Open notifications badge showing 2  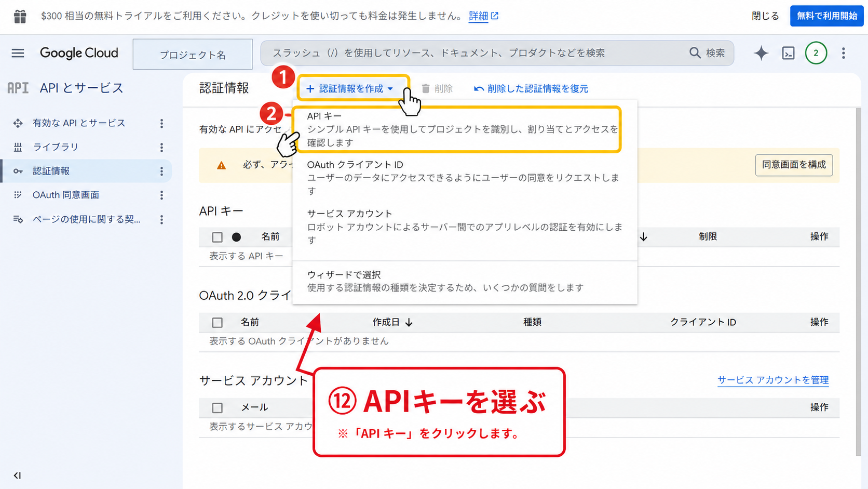816,53
